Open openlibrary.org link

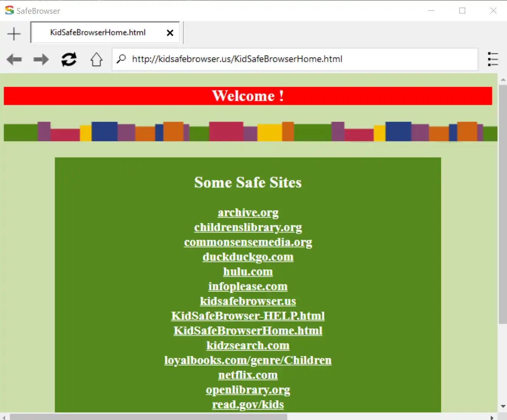tap(248, 390)
